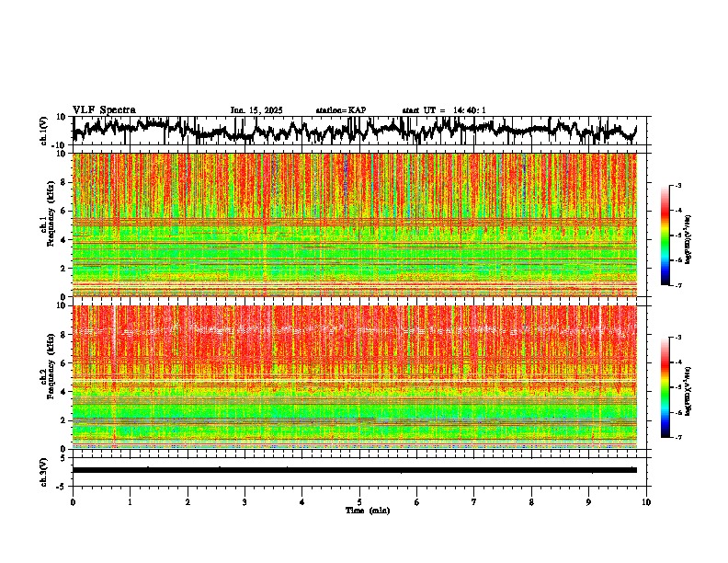The image size is (728, 563).
Task: Click the 'VLF Spectra' plot title
Action: point(104,110)
